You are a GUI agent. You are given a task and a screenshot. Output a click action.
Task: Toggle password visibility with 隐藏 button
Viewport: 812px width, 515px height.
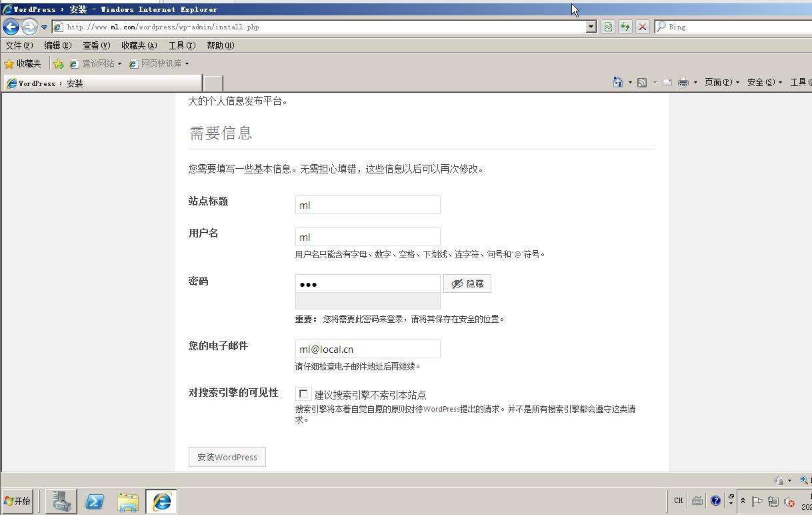467,284
